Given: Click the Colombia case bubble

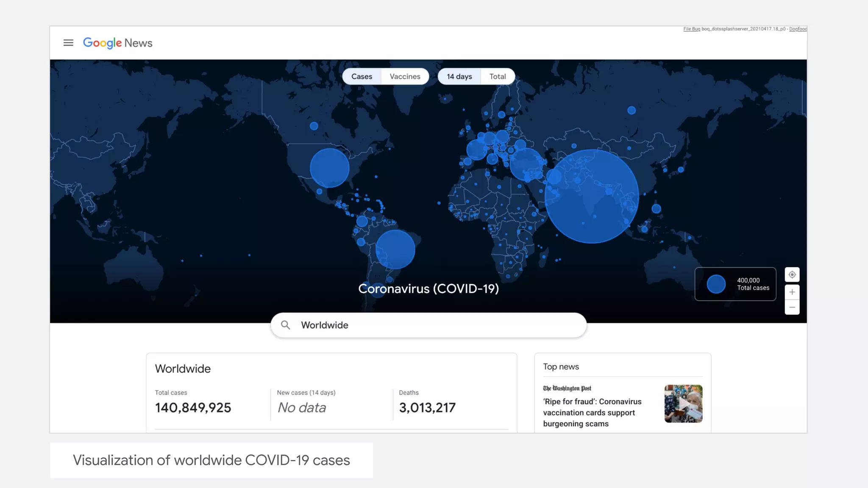Looking at the screenshot, I should [x=362, y=221].
